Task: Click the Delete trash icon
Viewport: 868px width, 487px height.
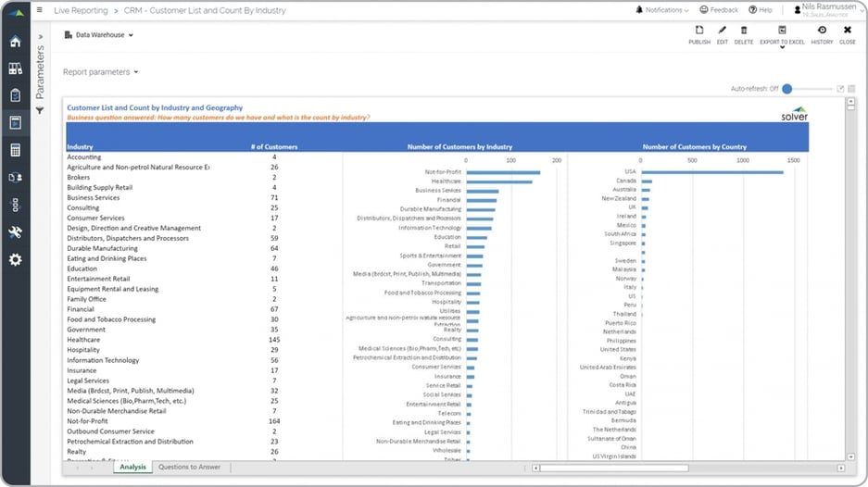Action: pyautogui.click(x=744, y=35)
